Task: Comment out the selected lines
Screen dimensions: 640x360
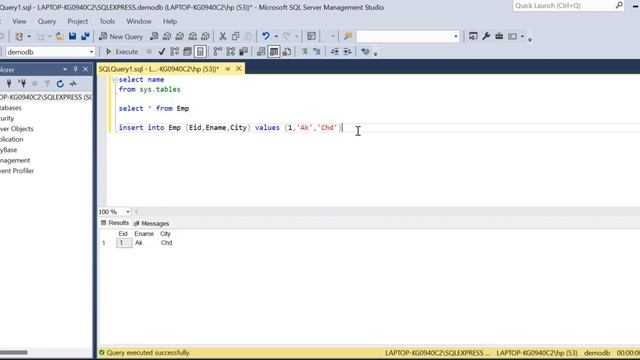Action: point(304,51)
